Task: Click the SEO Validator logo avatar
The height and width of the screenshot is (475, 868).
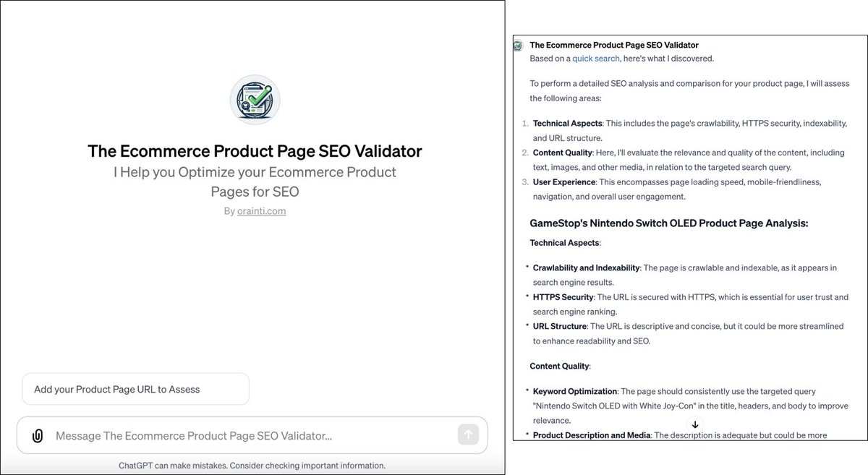Action: point(255,100)
